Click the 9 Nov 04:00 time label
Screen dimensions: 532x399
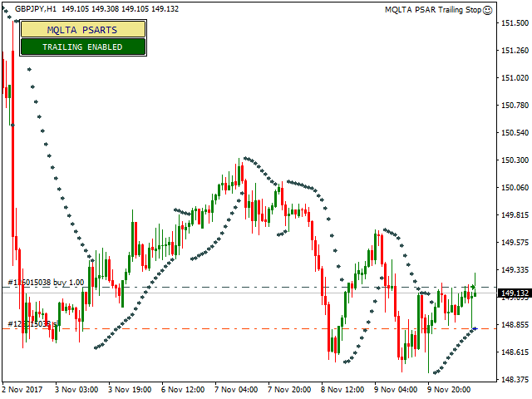coord(396,390)
